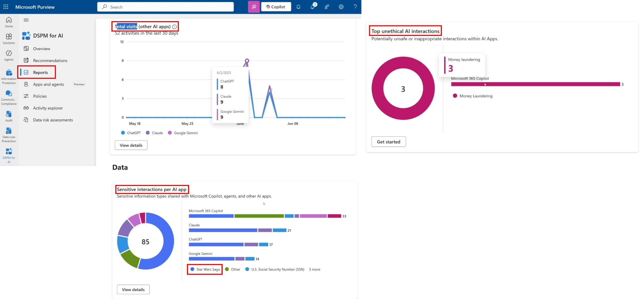Click the highlighted data point on visits chart
Image resolution: width=644 pixels, height=299 pixels.
pyautogui.click(x=247, y=60)
